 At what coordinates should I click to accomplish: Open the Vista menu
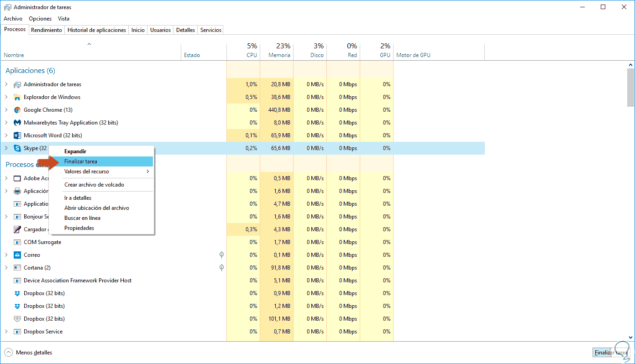click(x=63, y=19)
